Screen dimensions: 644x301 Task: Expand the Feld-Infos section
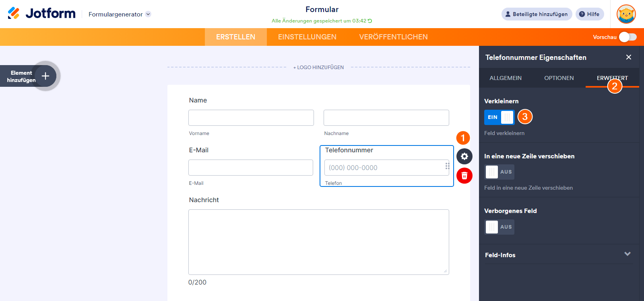pyautogui.click(x=627, y=254)
